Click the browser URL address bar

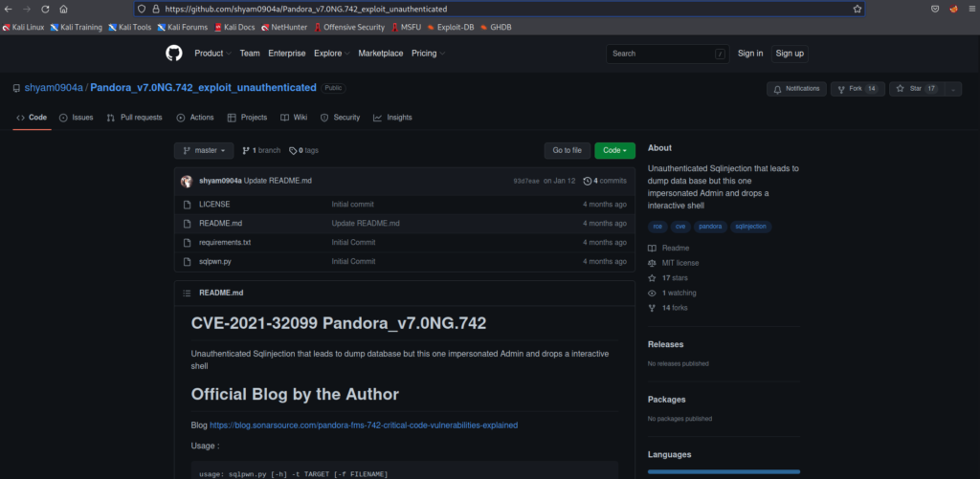coord(500,10)
